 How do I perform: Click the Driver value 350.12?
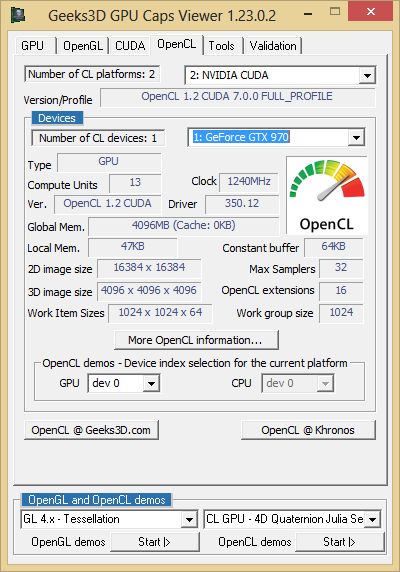pos(242,204)
